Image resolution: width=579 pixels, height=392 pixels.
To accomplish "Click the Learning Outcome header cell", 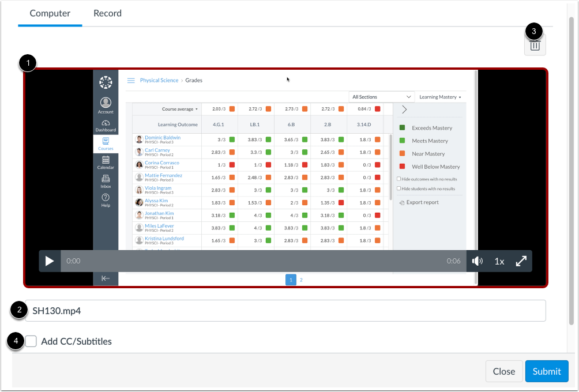I will coord(167,125).
